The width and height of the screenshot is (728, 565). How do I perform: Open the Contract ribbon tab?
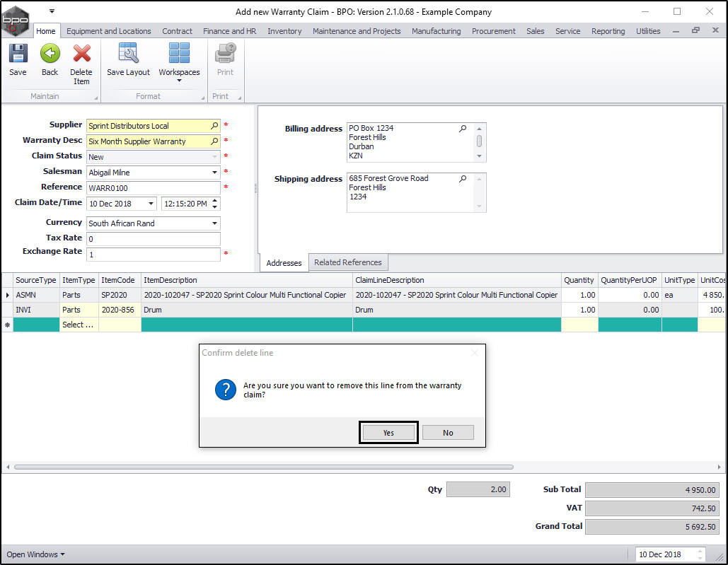click(x=177, y=31)
